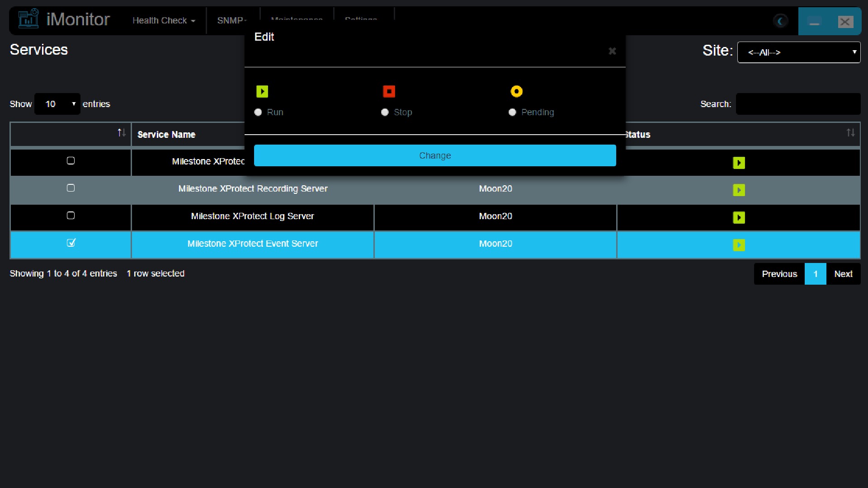Click Moon20 in the Event Server row
The width and height of the screenshot is (868, 488).
[495, 244]
